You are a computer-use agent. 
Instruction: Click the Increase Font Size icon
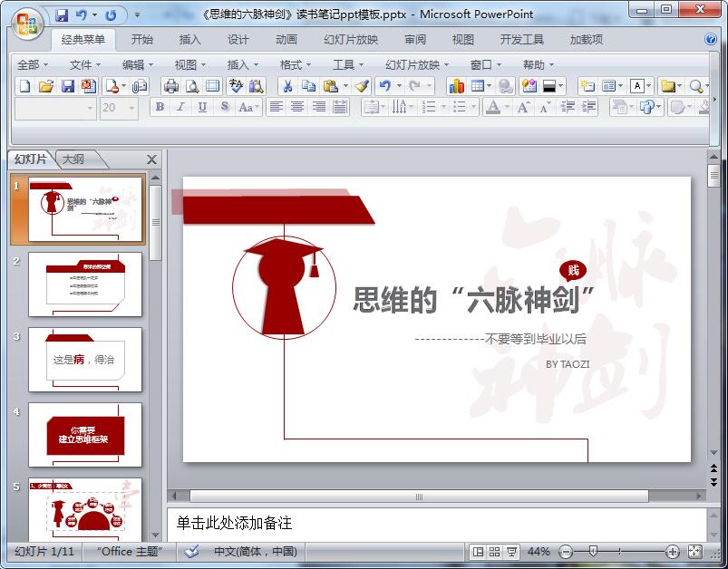coord(523,107)
